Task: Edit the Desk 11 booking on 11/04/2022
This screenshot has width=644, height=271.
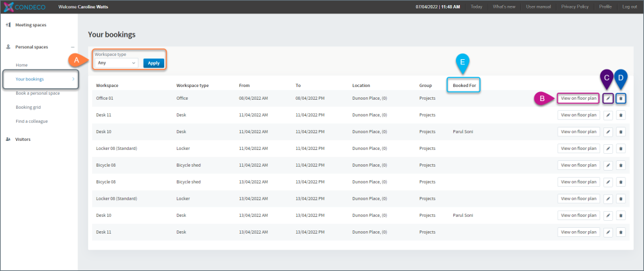Action: point(609,115)
